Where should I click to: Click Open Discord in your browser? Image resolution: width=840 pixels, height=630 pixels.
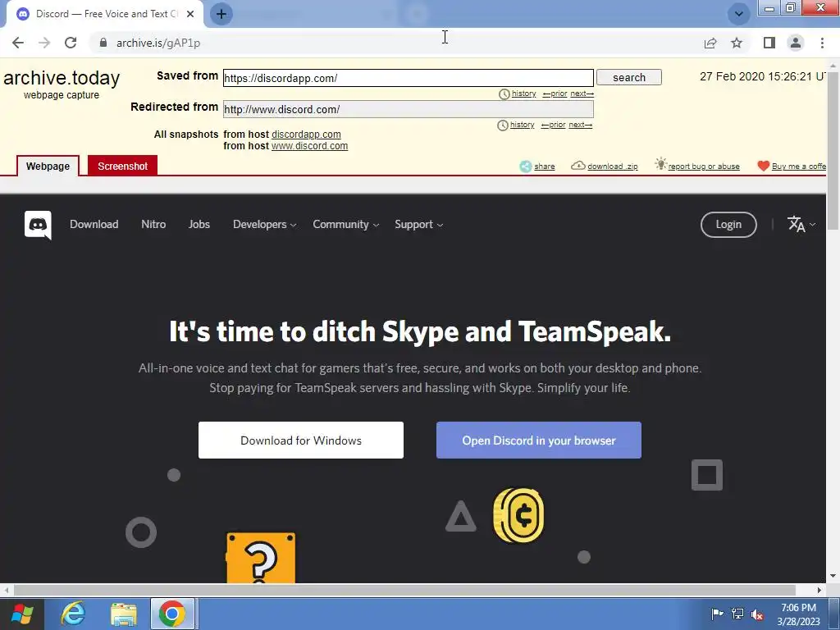point(539,441)
